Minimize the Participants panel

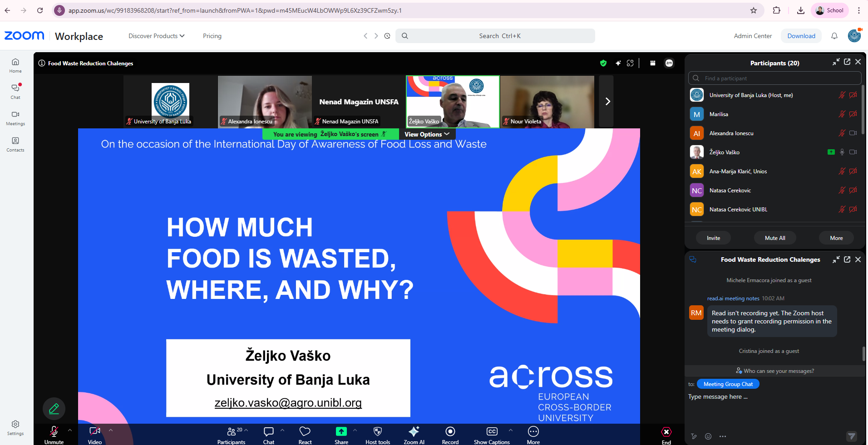pos(836,62)
